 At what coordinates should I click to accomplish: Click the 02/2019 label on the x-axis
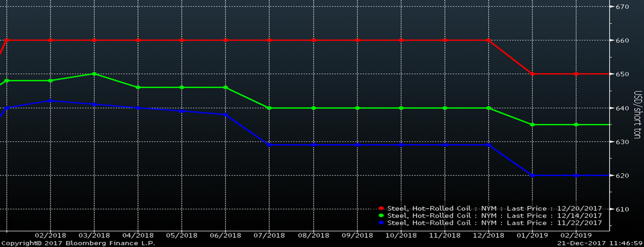576,236
